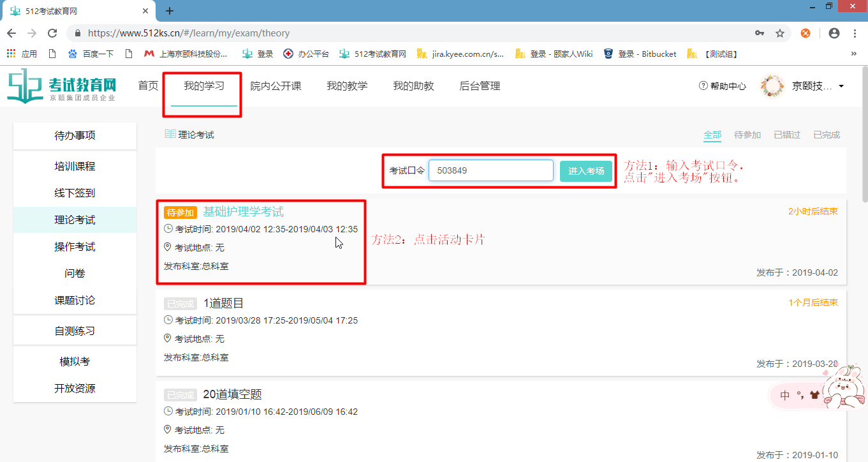Open 课题讨论 in the sidebar
Viewport: 868px width, 462px height.
pos(75,300)
